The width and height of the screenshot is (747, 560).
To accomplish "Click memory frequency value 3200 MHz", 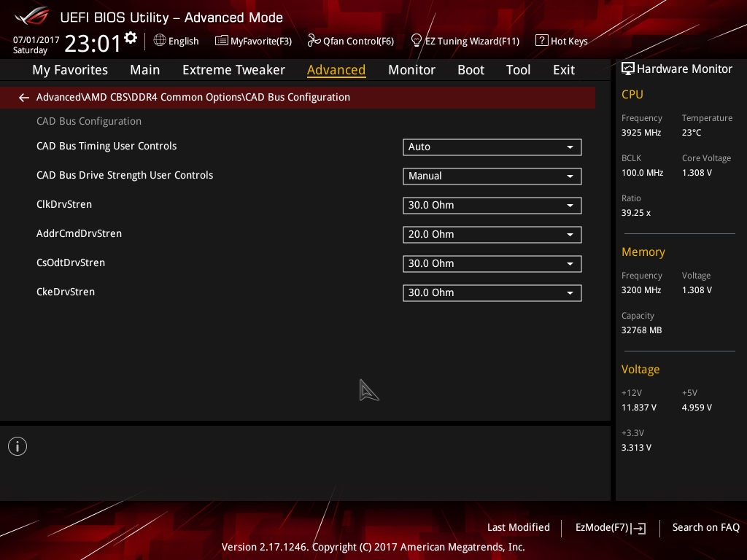I will click(x=641, y=290).
